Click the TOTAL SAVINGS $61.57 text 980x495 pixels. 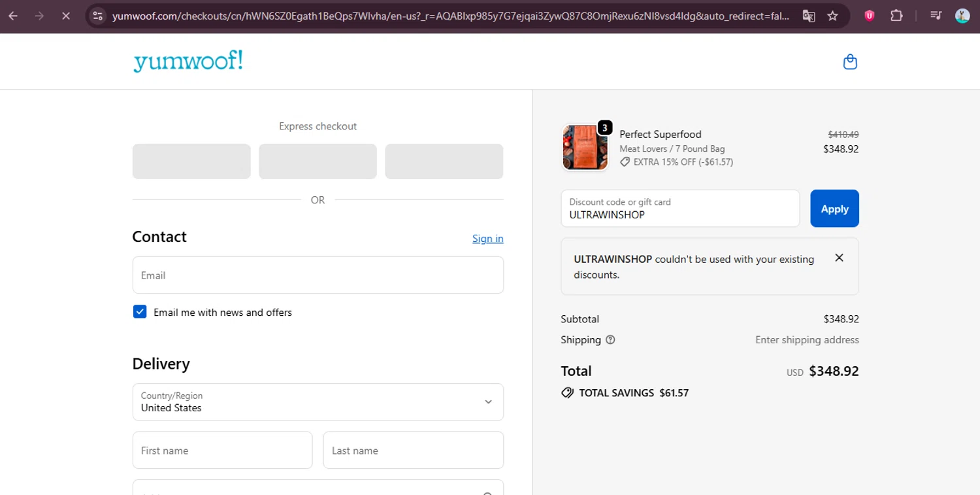point(634,393)
